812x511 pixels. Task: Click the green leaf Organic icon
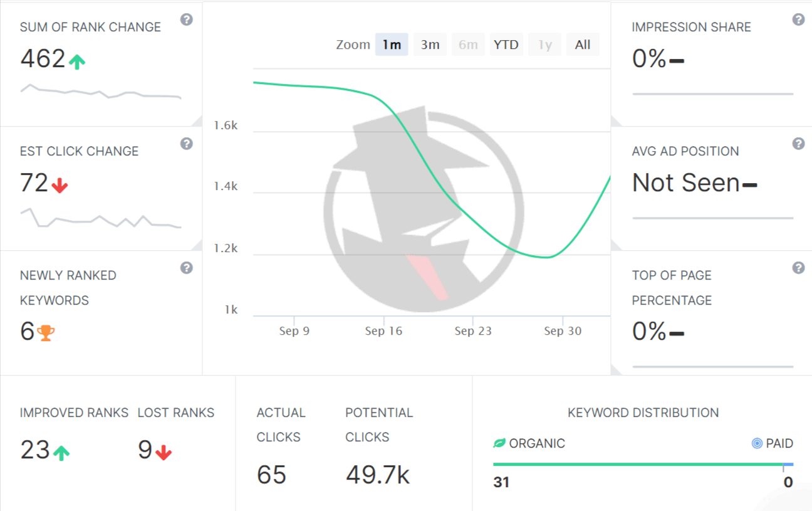point(499,443)
